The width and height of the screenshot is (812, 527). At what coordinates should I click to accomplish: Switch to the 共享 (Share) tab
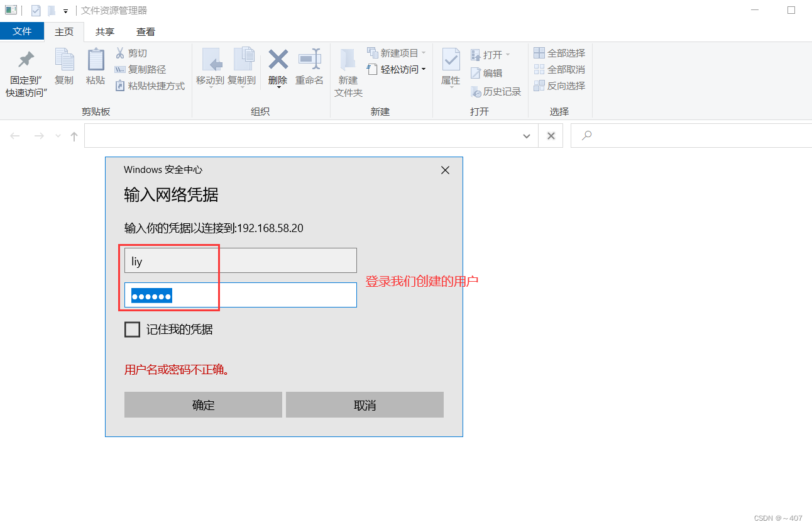pos(105,31)
